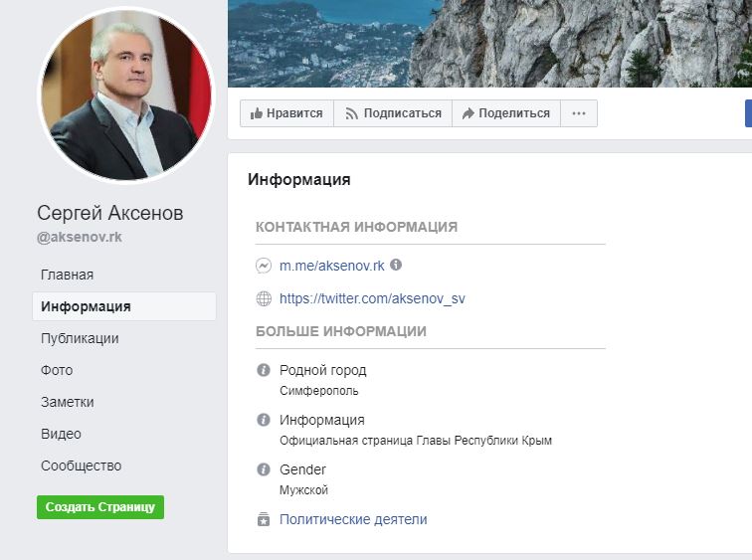Click the globe icon beside Twitter link
Image resolution: width=752 pixels, height=560 pixels.
point(264,298)
